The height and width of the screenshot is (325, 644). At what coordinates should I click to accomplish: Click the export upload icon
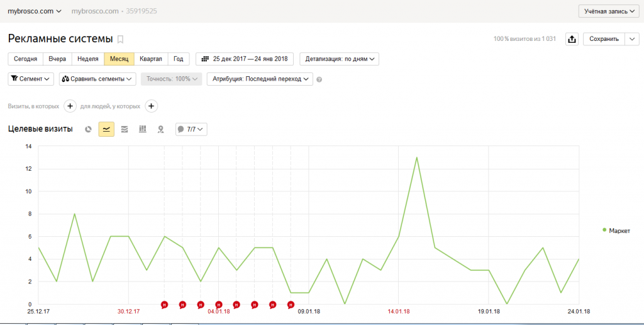tap(572, 39)
